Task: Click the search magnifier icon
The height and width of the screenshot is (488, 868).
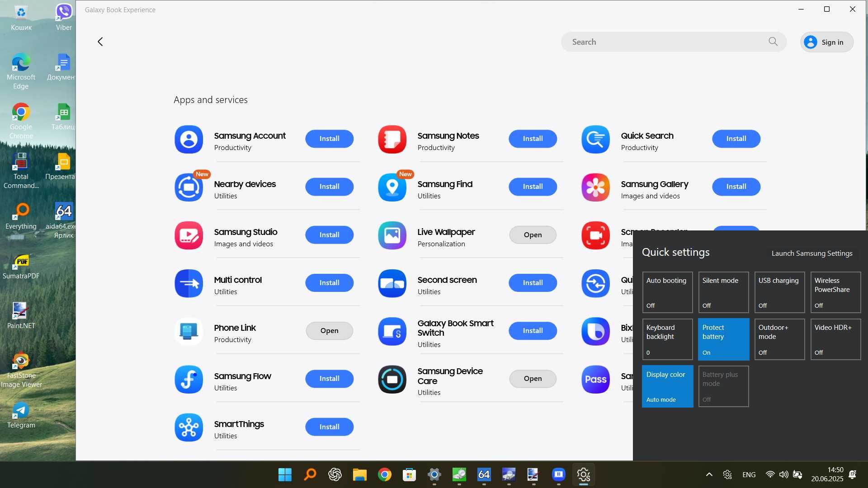Action: (773, 42)
